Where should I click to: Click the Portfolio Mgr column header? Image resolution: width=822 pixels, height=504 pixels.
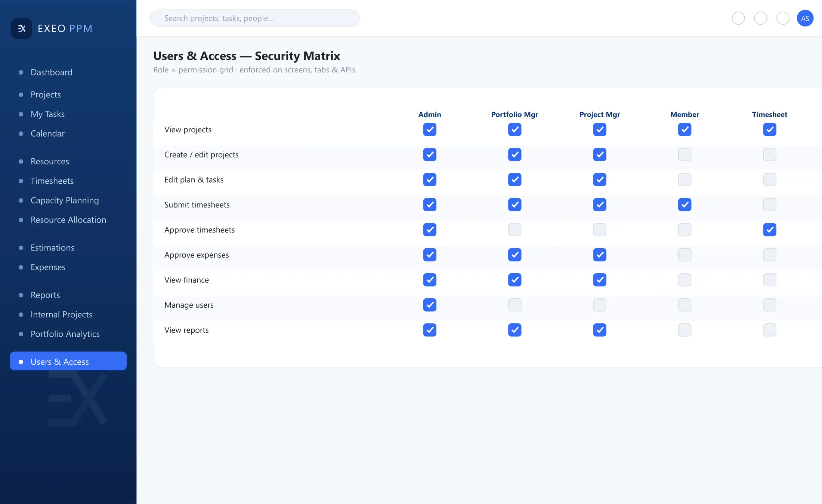(x=514, y=114)
